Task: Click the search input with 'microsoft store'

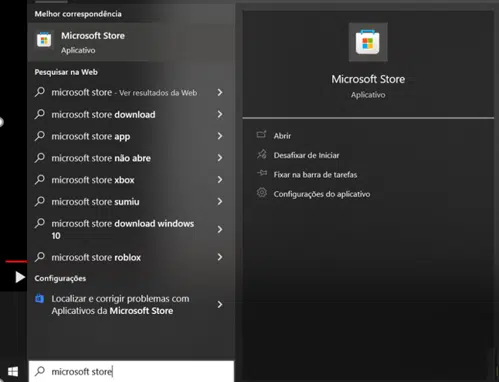Action: 131,371
